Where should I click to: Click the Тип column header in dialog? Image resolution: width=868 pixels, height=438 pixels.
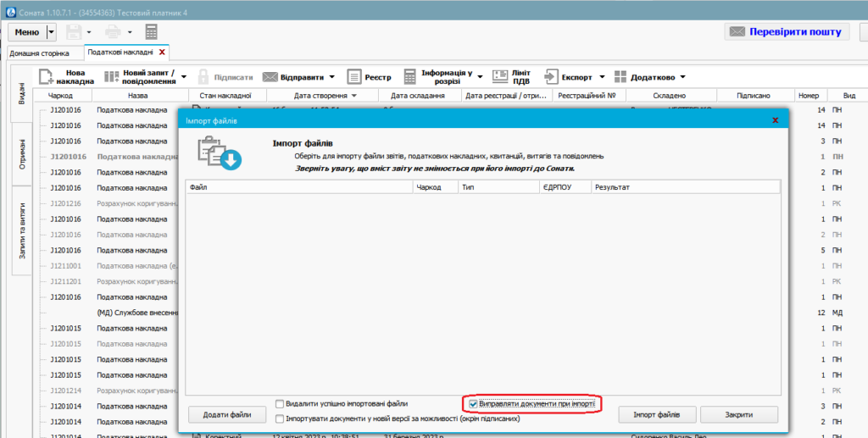498,187
